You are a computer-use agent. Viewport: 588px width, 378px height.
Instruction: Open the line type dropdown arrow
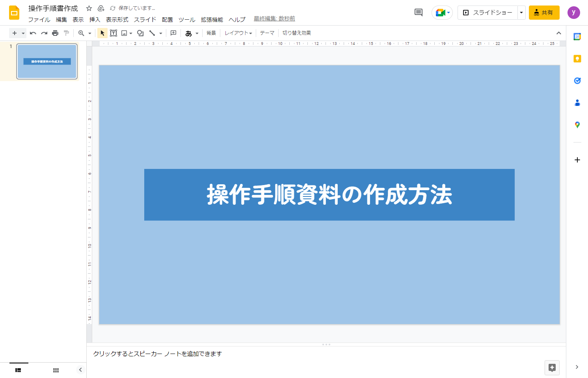pyautogui.click(x=161, y=33)
